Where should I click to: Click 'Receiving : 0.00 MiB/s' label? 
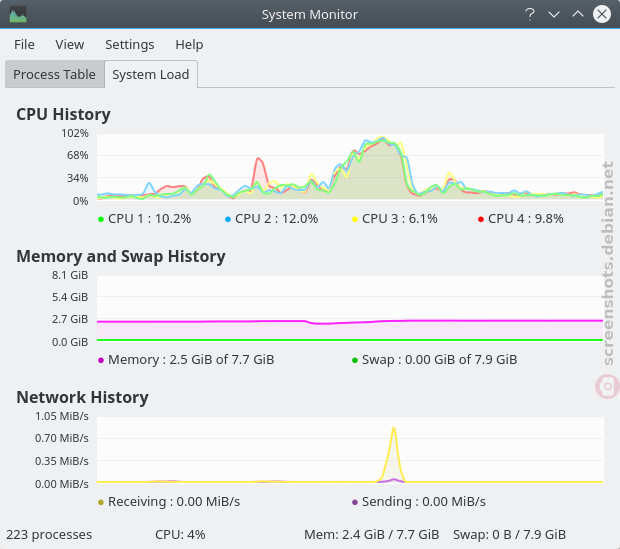click(174, 502)
